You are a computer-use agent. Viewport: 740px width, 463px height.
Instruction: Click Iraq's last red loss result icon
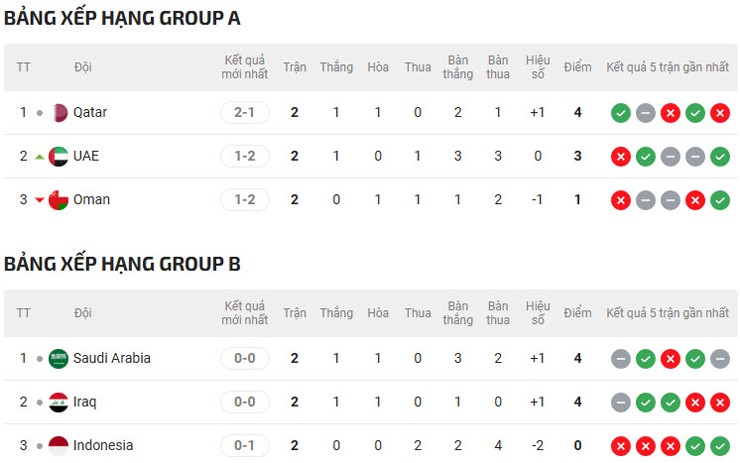pyautogui.click(x=720, y=402)
